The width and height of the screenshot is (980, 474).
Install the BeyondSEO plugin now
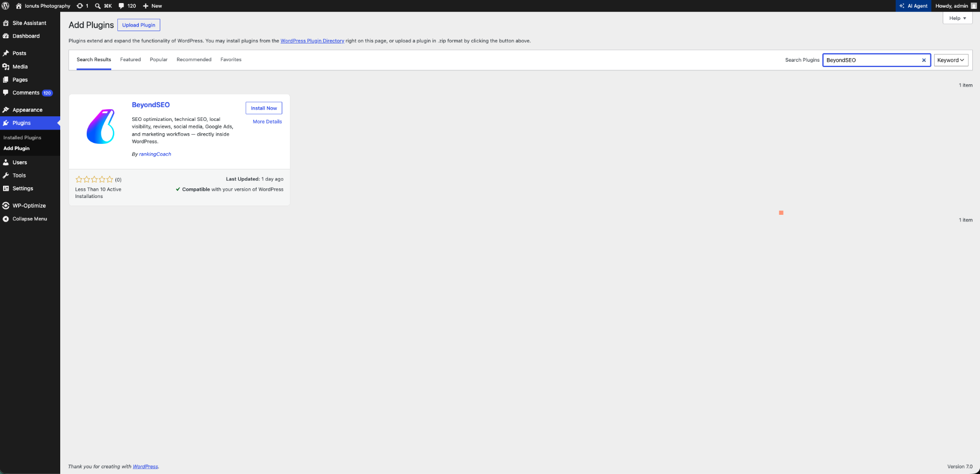coord(264,108)
